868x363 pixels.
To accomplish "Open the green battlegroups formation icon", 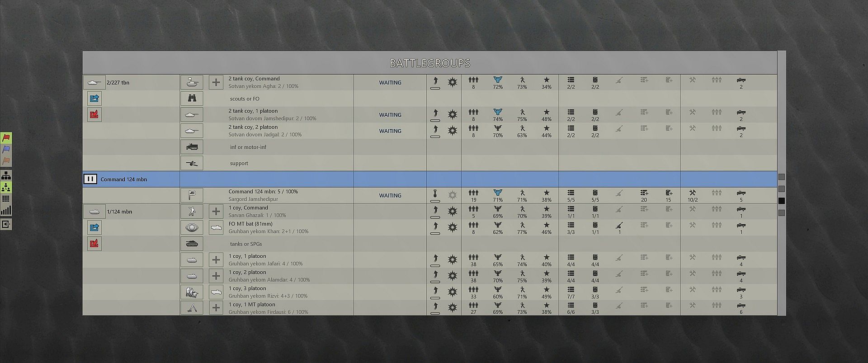I will [x=6, y=188].
